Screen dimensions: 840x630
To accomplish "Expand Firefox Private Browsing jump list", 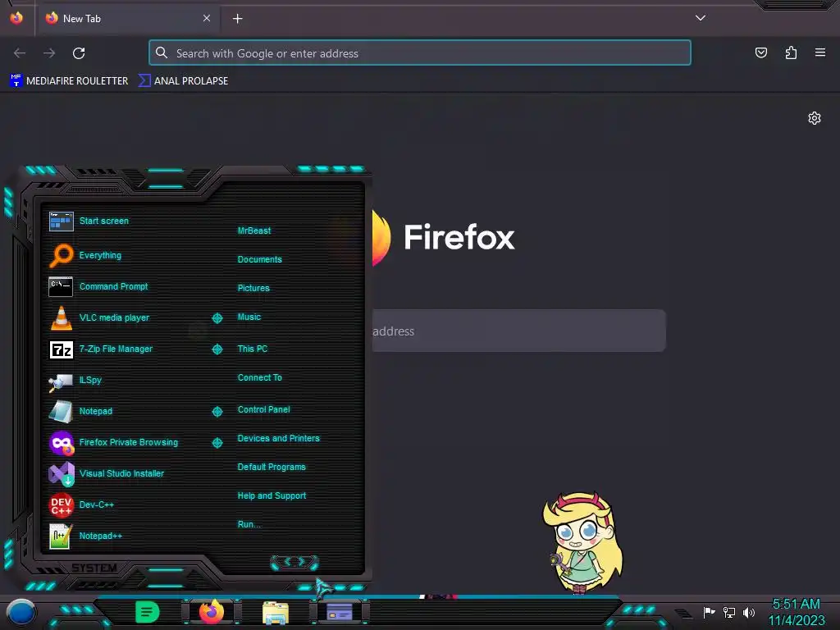I will click(217, 442).
